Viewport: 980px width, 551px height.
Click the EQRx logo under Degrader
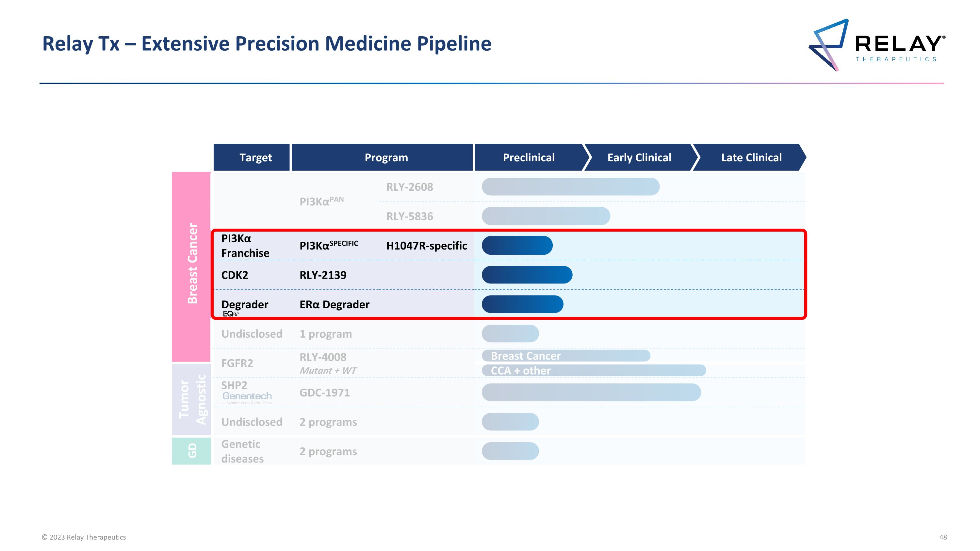[x=231, y=314]
